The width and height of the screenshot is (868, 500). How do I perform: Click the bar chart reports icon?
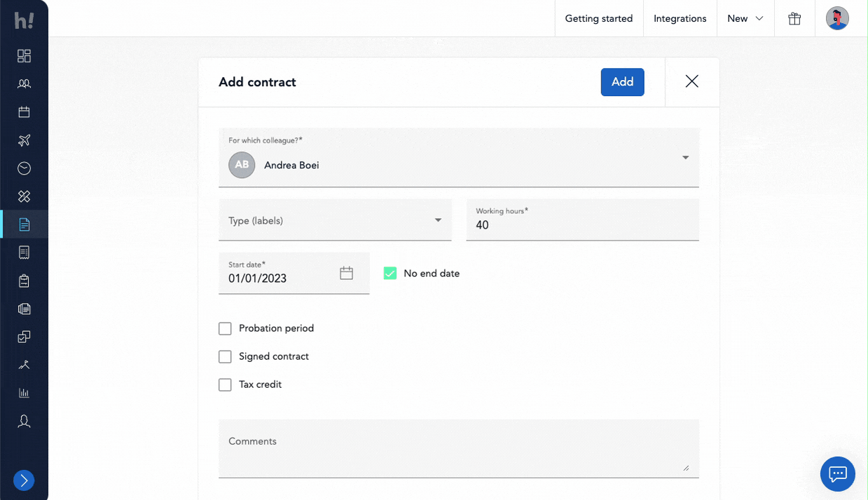[24, 393]
